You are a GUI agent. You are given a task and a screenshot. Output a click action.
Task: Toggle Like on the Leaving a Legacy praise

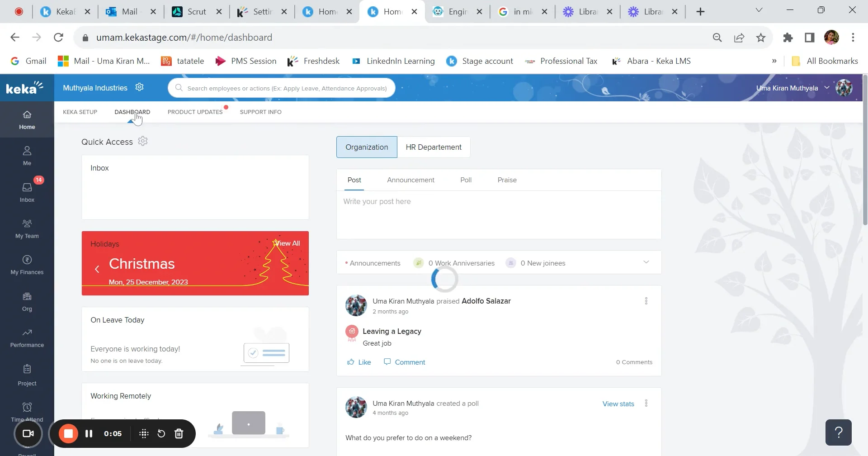(x=359, y=361)
